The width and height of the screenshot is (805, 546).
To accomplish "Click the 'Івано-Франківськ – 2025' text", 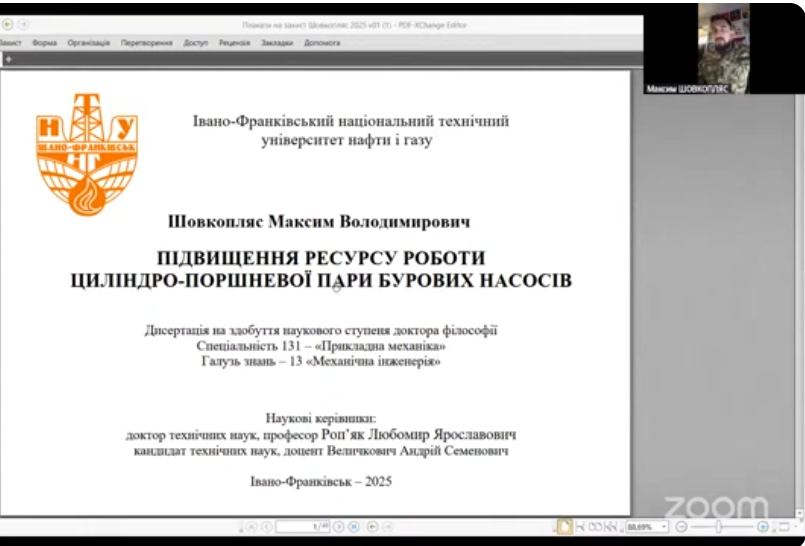I will click(321, 481).
